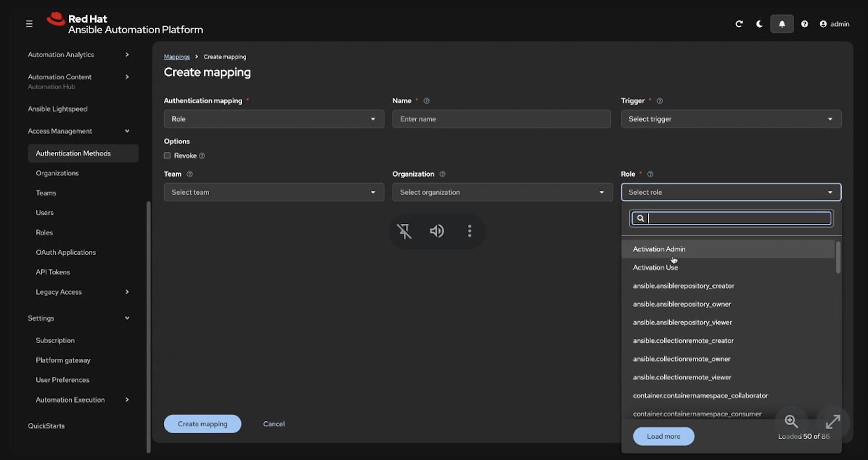Choose ansible.ansiblerepository_owner role
This screenshot has height=460, width=868.
(728, 304)
